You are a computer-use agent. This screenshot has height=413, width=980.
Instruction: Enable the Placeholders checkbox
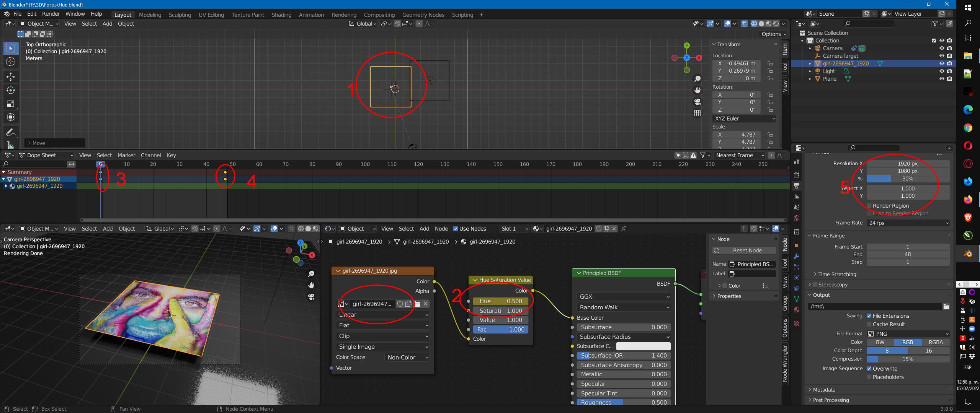pyautogui.click(x=869, y=377)
